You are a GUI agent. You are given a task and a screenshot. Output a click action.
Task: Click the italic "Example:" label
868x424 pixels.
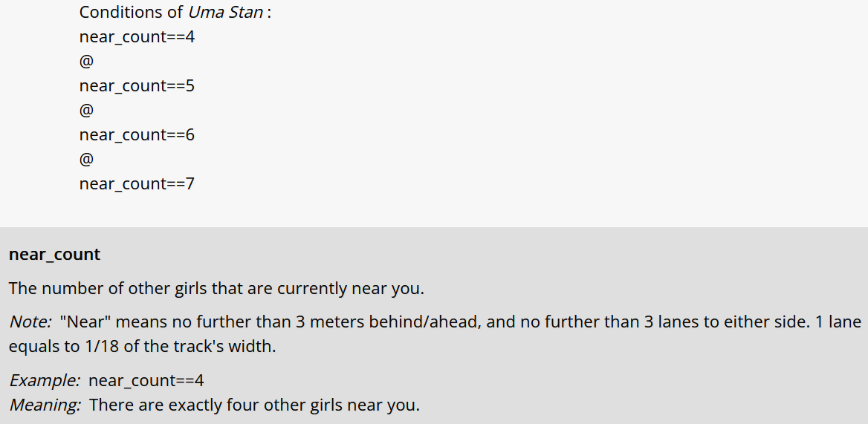pyautogui.click(x=45, y=381)
